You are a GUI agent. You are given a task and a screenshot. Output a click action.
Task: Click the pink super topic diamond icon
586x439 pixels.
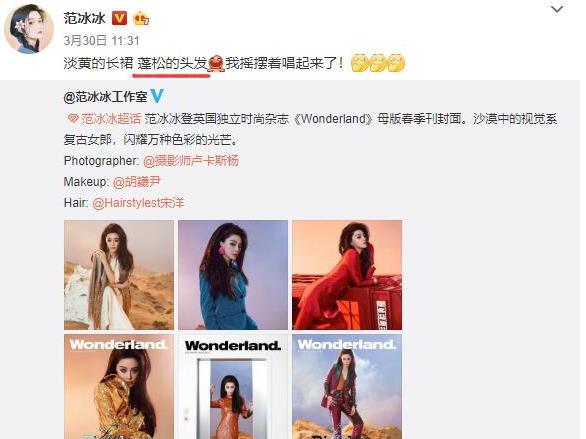pyautogui.click(x=73, y=119)
